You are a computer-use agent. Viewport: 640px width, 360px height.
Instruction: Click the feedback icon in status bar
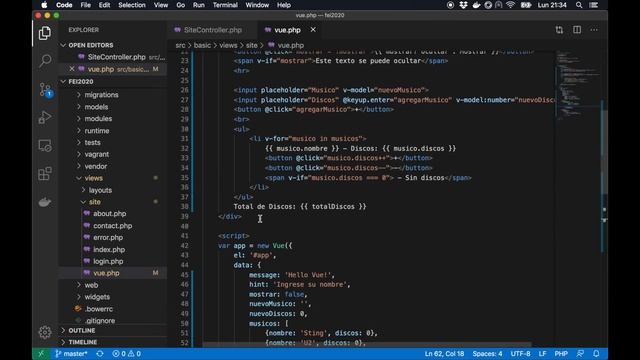click(x=580, y=353)
